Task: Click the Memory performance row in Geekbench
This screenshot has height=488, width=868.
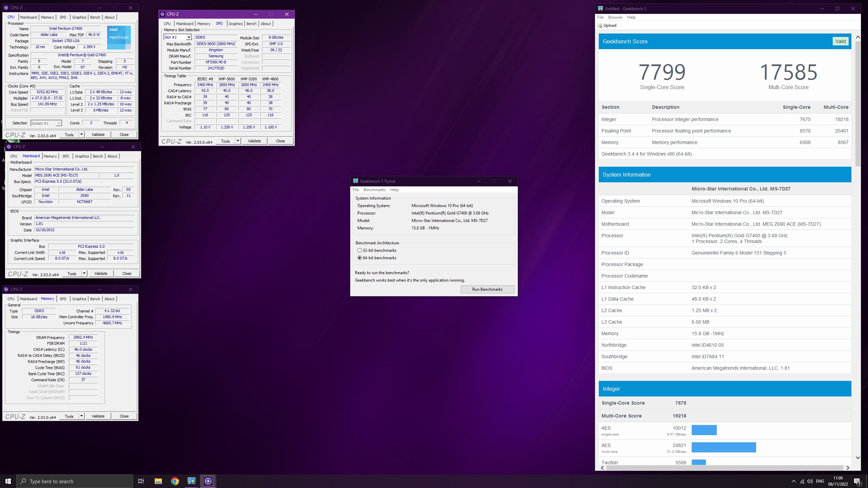Action: click(725, 142)
